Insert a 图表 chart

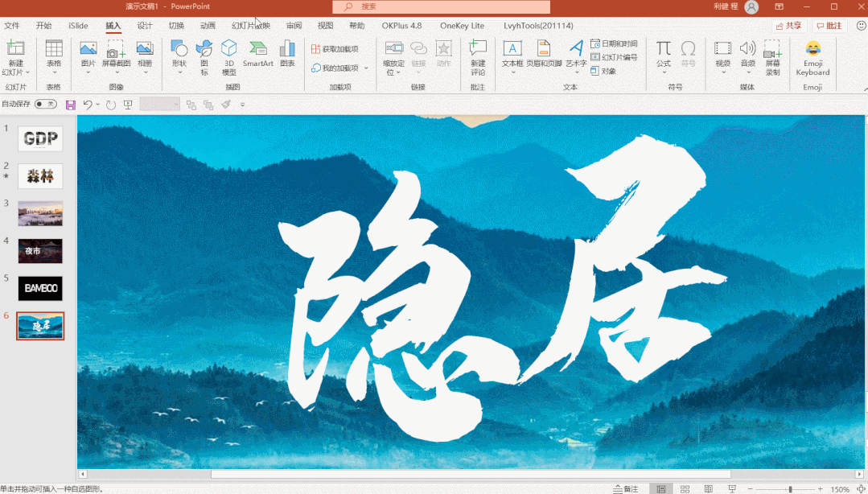(287, 54)
